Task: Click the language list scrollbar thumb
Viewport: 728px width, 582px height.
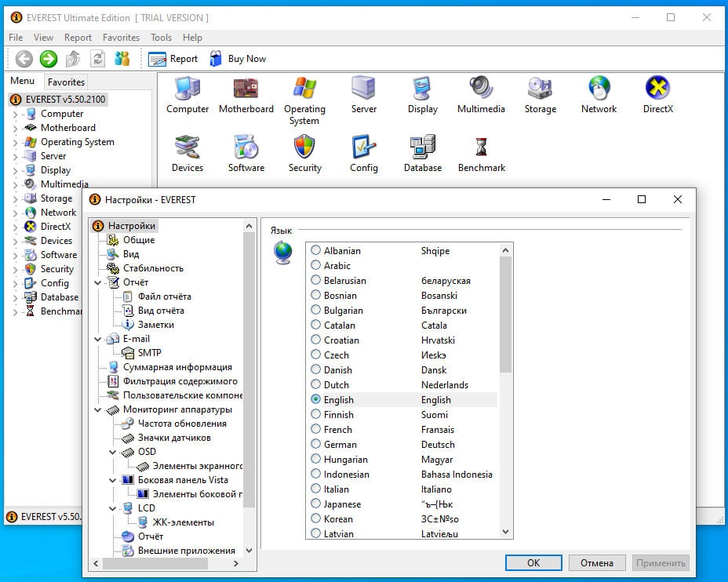Action: 506,315
